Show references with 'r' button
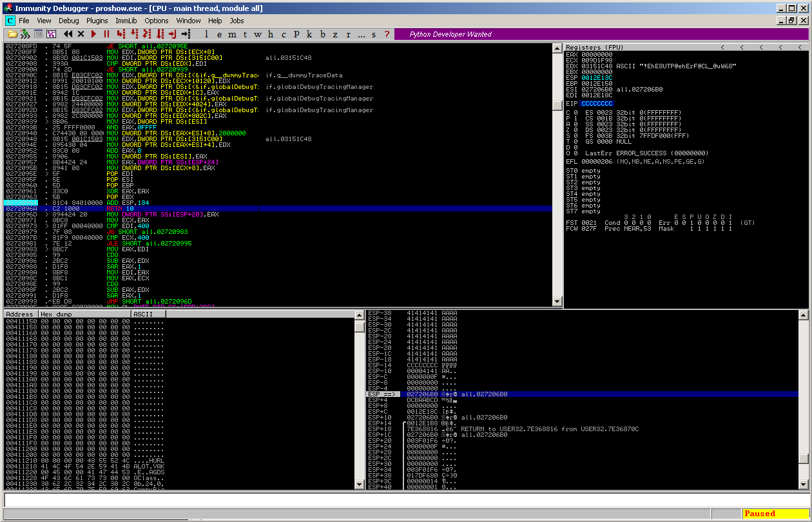The image size is (812, 522). click(x=349, y=34)
